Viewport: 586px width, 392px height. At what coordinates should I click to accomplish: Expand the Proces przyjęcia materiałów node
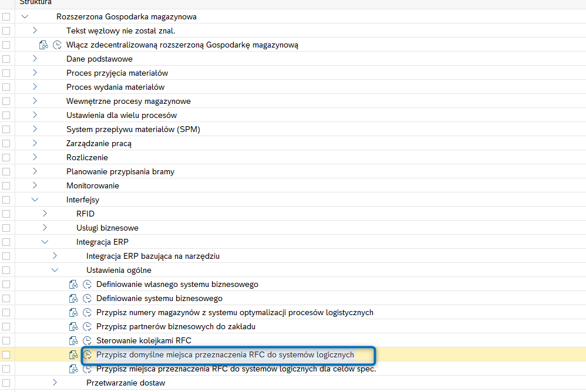35,73
